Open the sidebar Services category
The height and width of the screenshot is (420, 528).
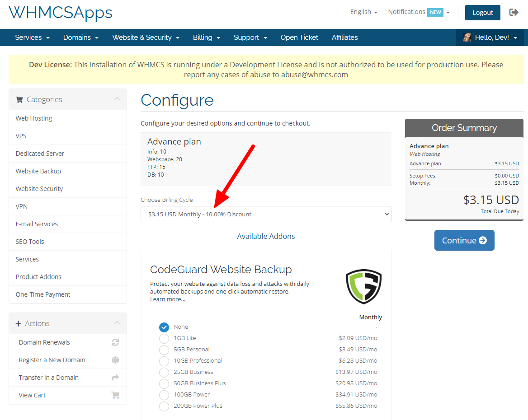(x=68, y=259)
